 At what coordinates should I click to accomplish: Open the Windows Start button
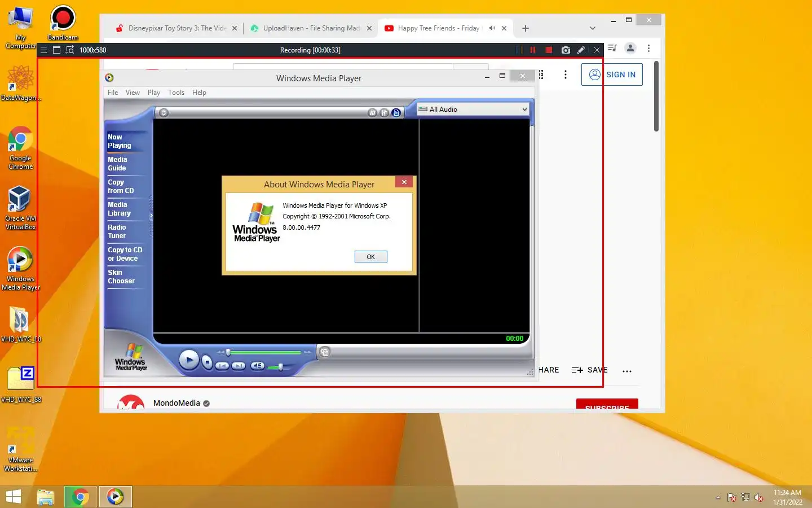point(14,497)
